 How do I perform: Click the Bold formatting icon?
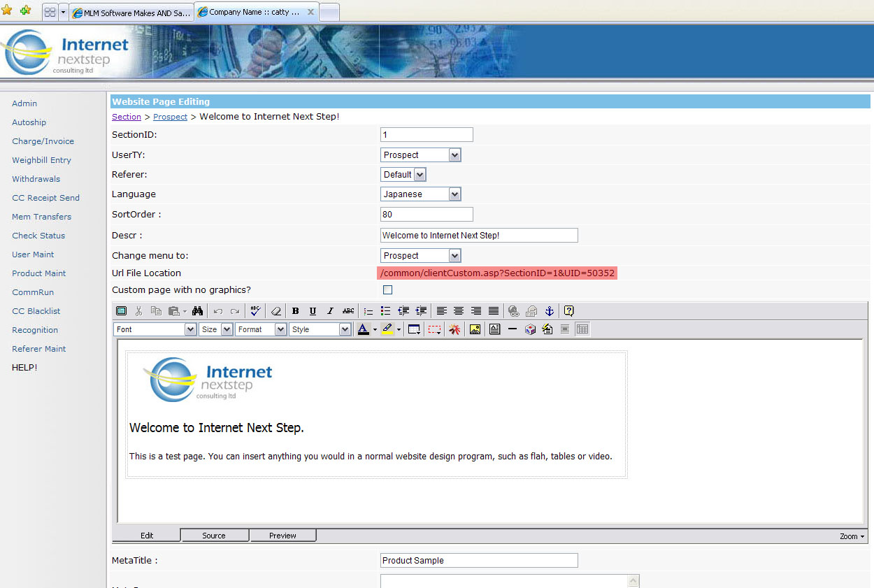(x=295, y=311)
